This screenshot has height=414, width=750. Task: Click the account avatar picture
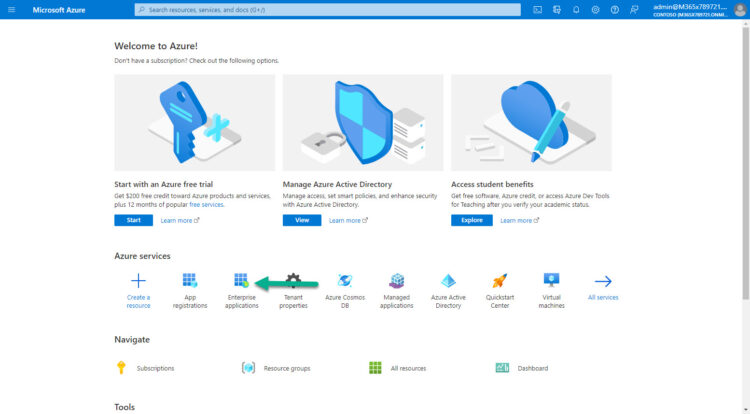point(739,10)
